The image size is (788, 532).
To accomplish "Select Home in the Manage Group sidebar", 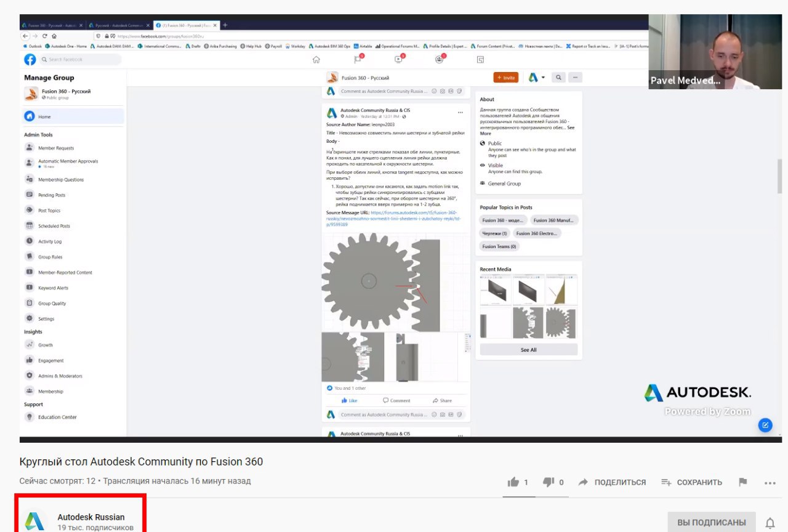I will pyautogui.click(x=73, y=116).
